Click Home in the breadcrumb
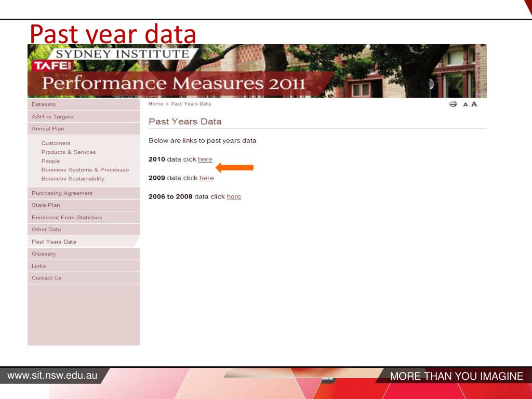The image size is (532, 399). [156, 104]
